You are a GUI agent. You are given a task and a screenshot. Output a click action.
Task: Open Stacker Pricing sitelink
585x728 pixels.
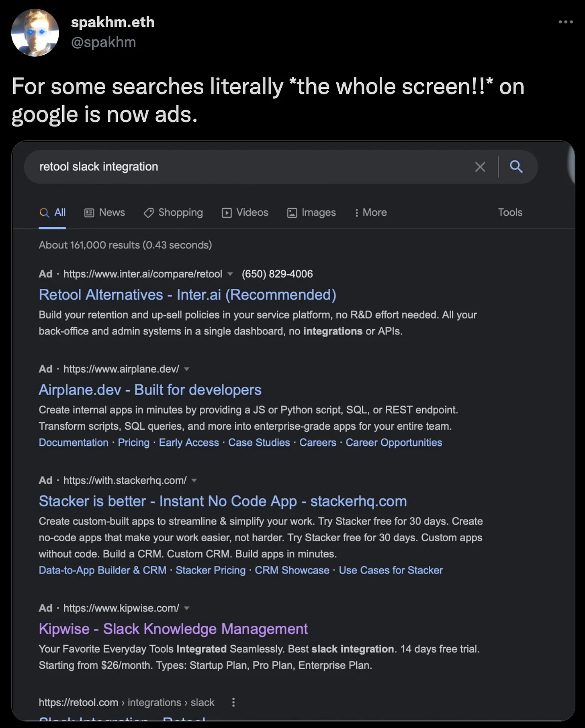211,570
